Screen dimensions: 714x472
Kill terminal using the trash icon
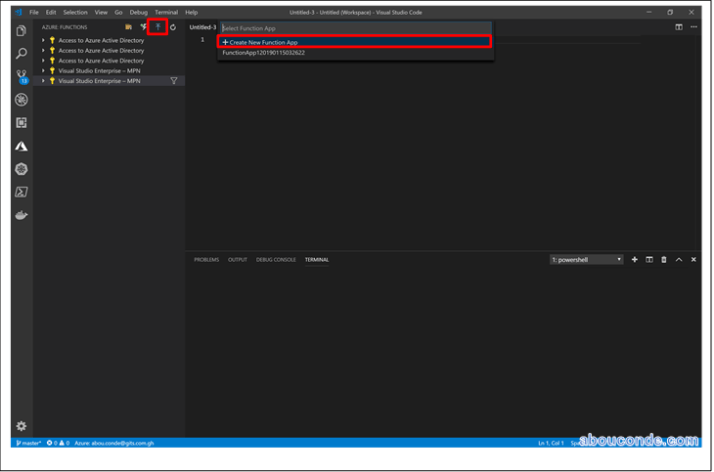(663, 260)
